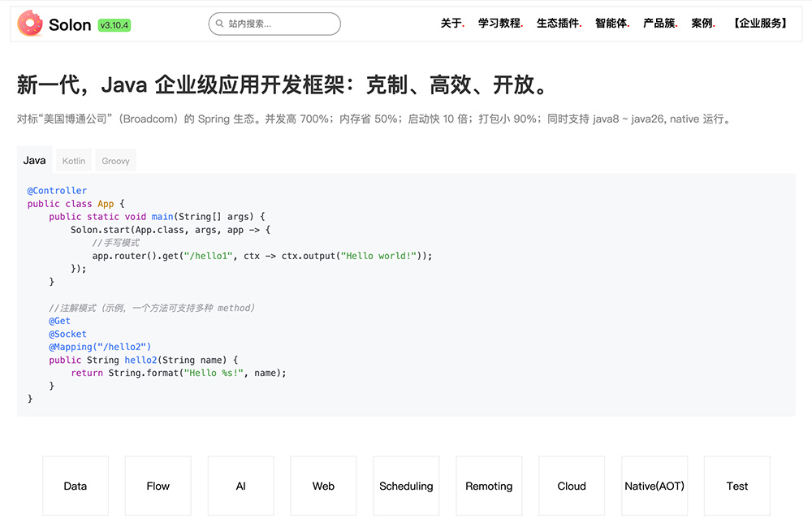Open the 生态插件 menu
Screen dimensions: 812x532
(x=559, y=24)
